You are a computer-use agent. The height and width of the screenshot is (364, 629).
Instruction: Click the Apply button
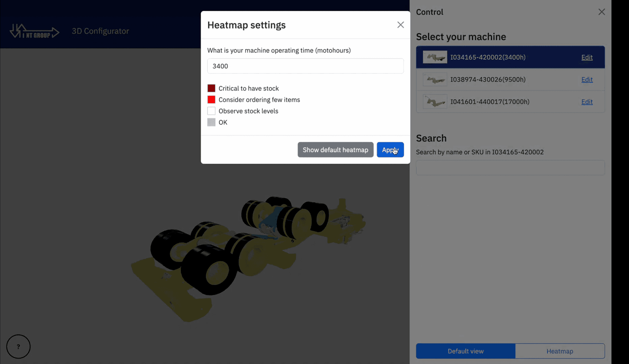coord(390,150)
